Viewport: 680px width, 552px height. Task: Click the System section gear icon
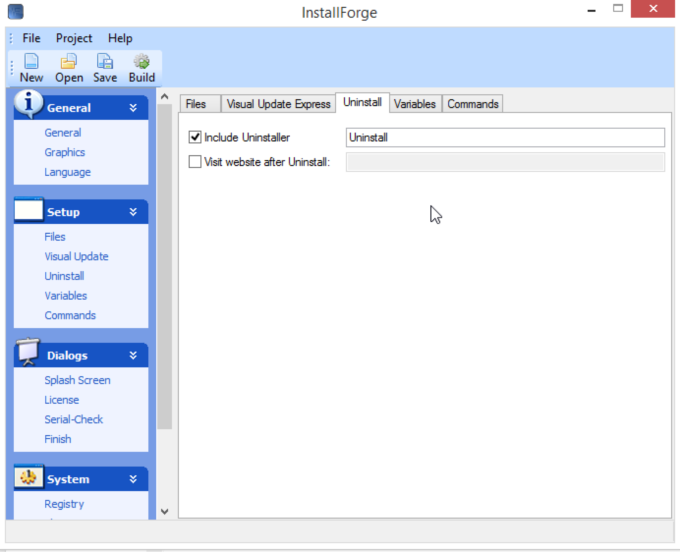29,477
